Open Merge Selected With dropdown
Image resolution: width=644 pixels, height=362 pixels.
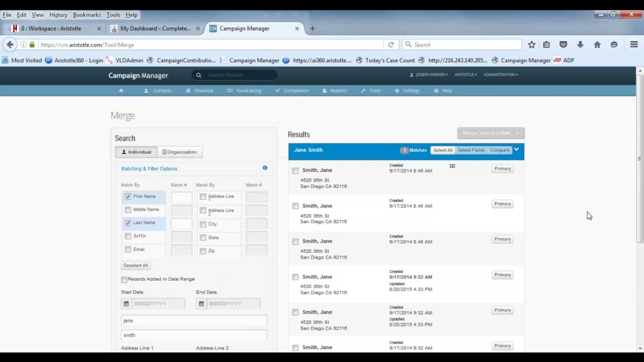[491, 133]
